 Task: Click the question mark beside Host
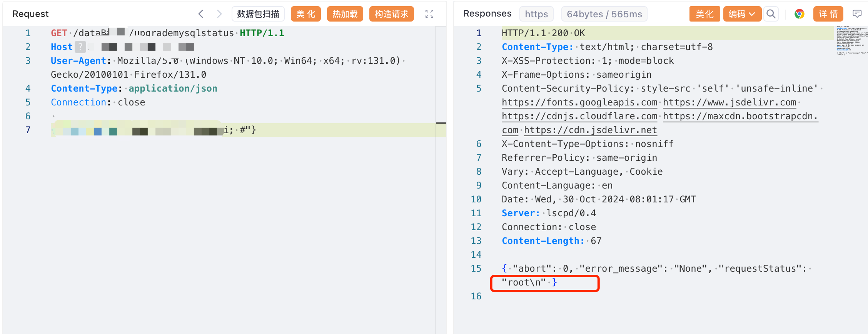(80, 47)
